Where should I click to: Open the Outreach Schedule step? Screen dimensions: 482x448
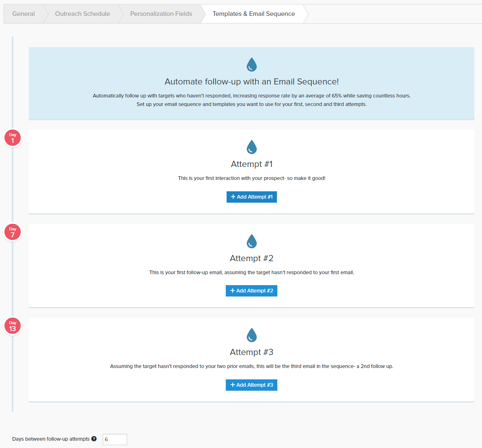click(x=82, y=13)
